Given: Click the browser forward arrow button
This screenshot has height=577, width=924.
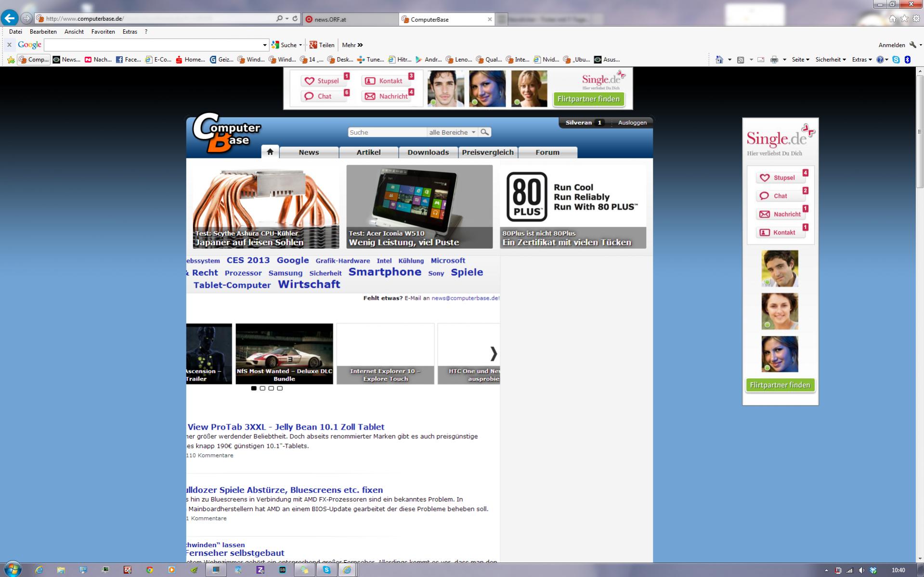Looking at the screenshot, I should point(26,18).
